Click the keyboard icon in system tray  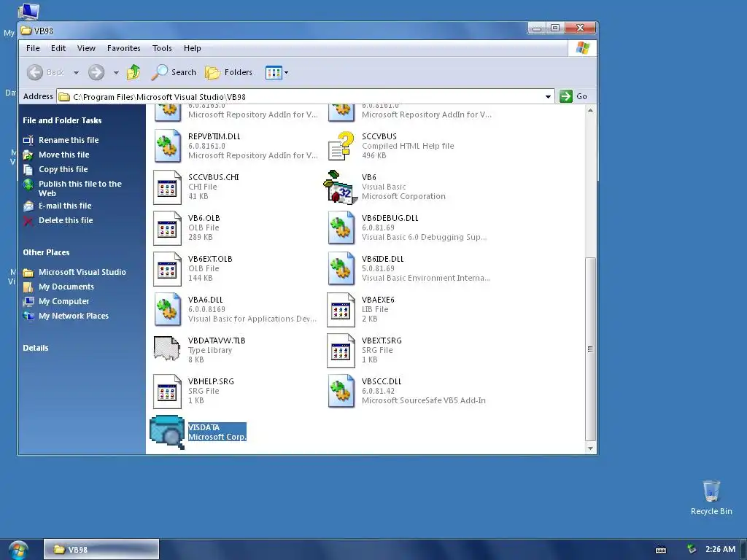tap(661, 550)
